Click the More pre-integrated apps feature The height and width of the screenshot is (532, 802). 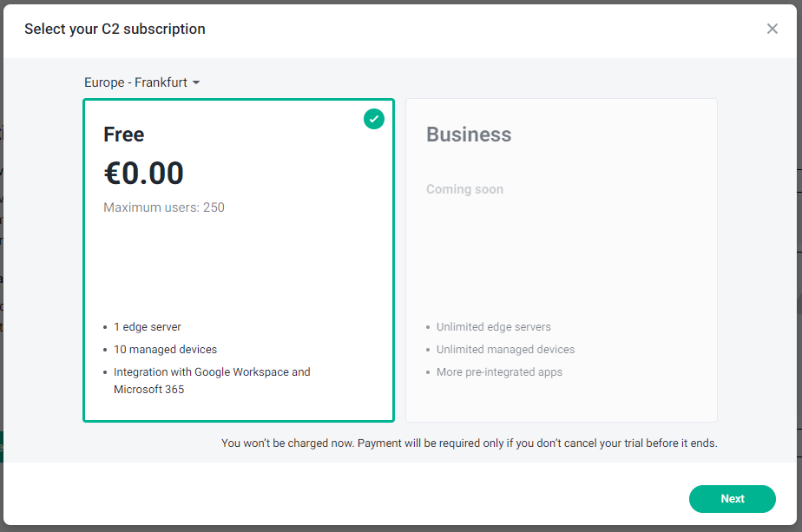pos(499,372)
